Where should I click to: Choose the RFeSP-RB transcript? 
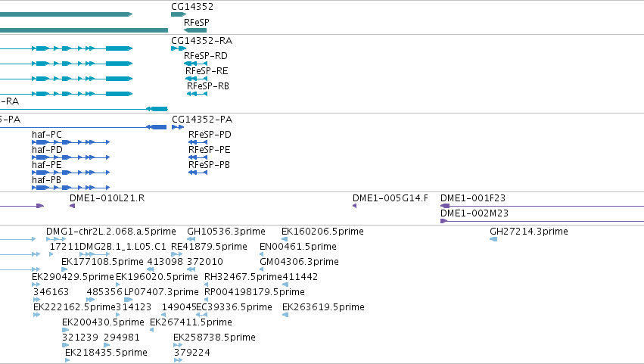point(198,94)
